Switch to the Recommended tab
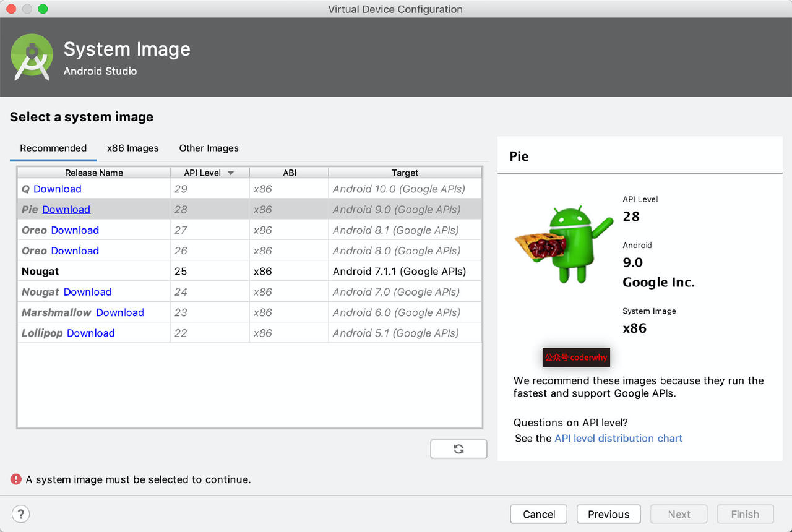Screen dimensions: 792x532 (53, 148)
